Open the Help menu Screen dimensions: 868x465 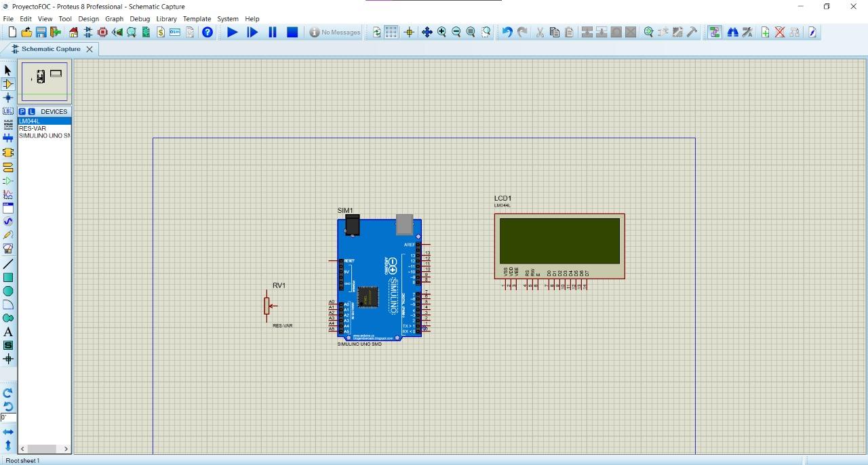(252, 19)
